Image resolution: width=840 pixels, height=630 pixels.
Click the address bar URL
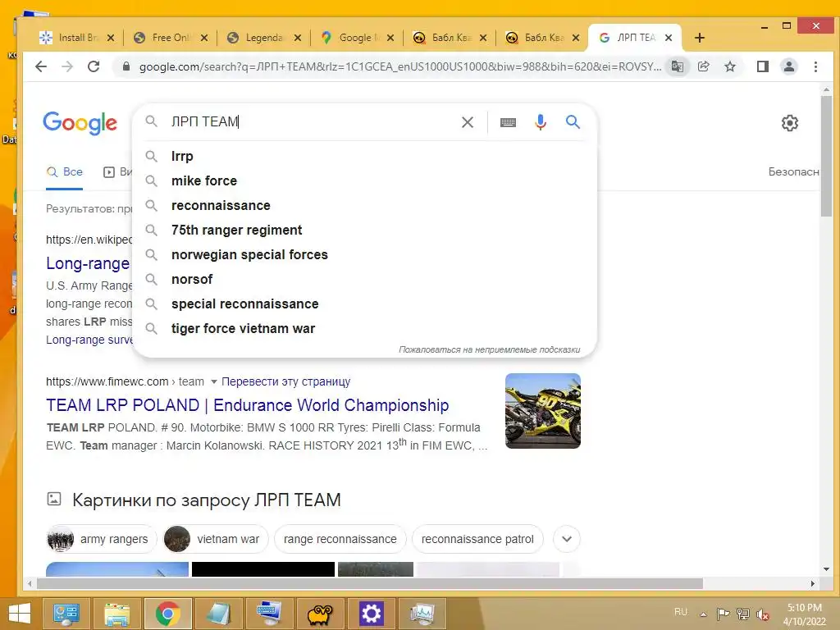click(x=399, y=66)
